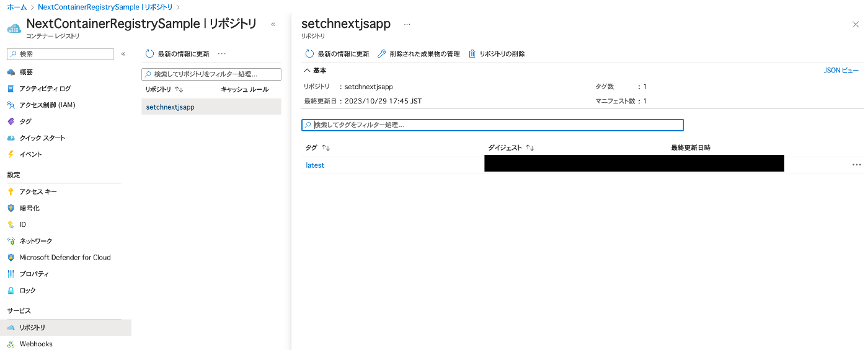Click the ネットワーク icon
Viewport: 868px width, 350px height.
coord(11,241)
